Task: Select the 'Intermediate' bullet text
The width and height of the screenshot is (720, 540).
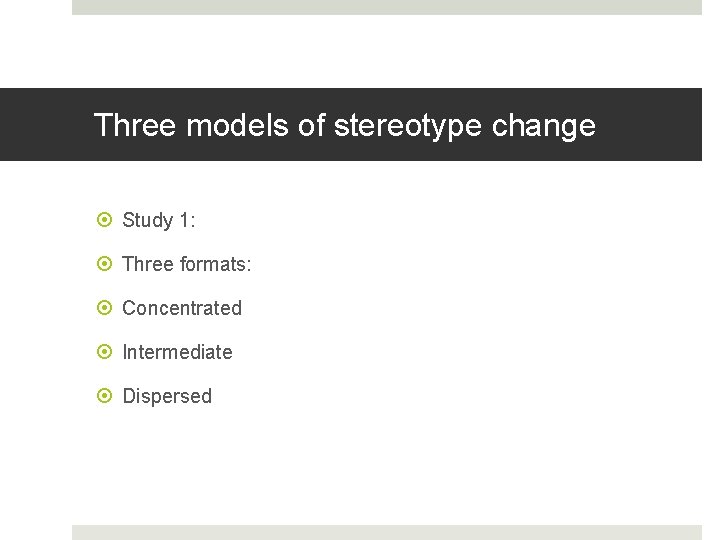Action: point(177,352)
